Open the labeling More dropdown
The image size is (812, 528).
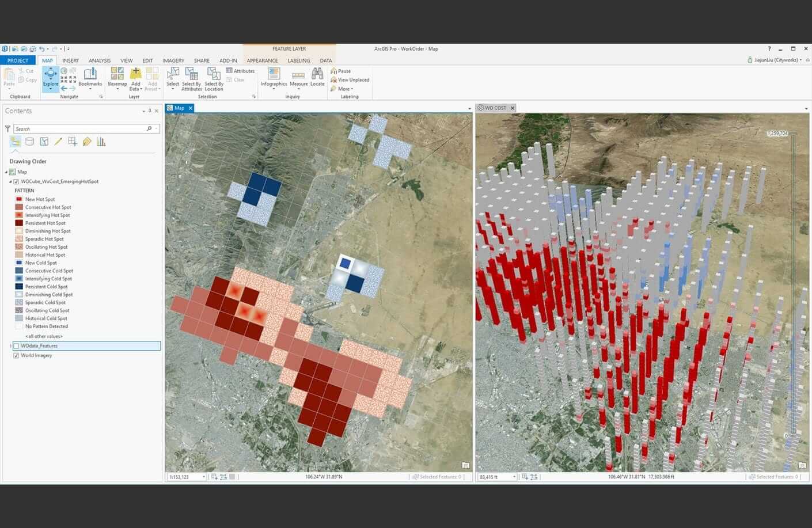[342, 89]
